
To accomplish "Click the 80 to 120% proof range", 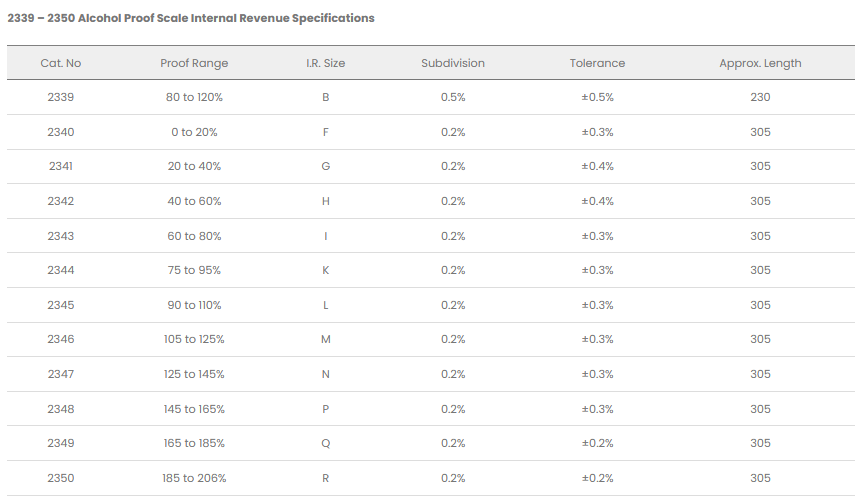I will coord(194,98).
